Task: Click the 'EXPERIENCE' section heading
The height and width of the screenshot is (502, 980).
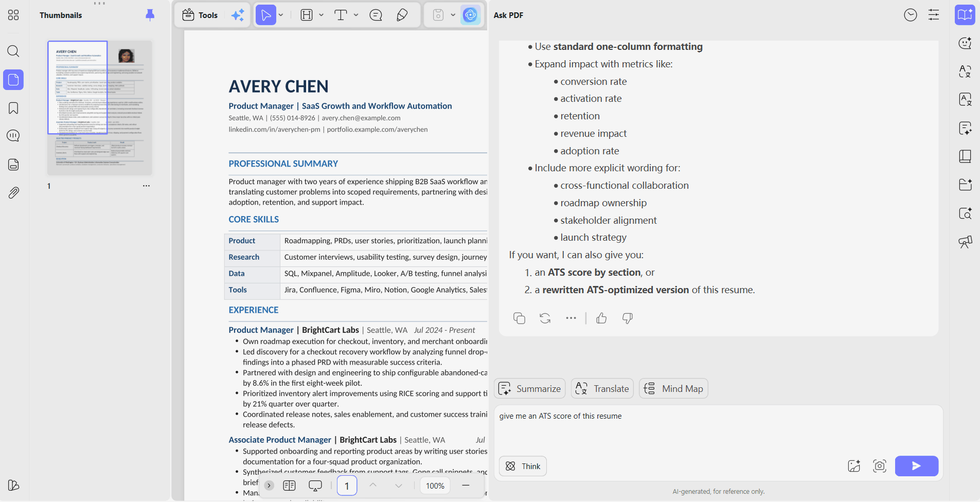Action: (x=254, y=310)
